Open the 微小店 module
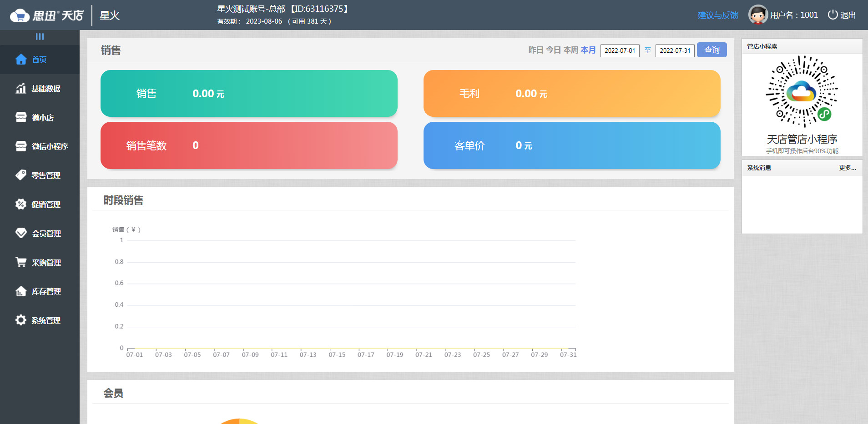 (x=42, y=117)
